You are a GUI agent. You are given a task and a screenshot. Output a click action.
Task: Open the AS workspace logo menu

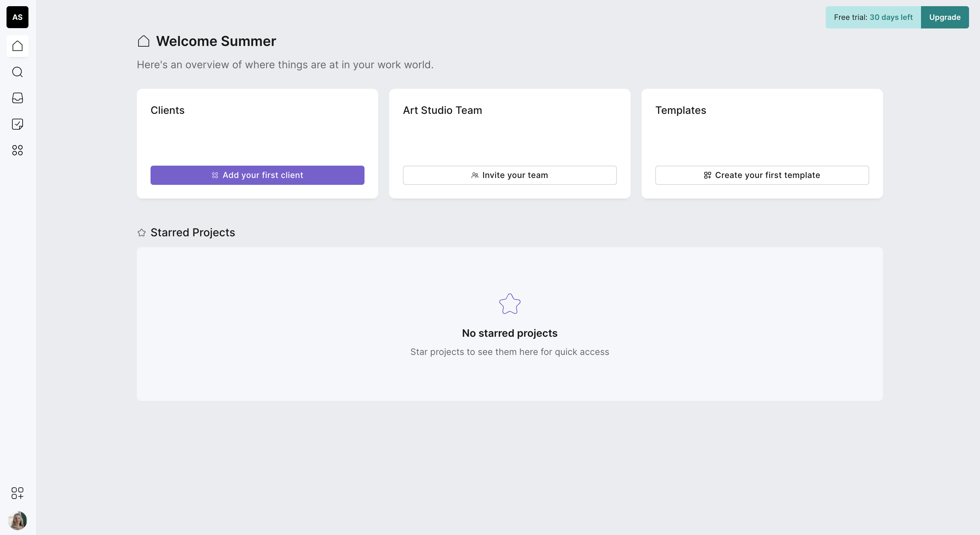17,17
